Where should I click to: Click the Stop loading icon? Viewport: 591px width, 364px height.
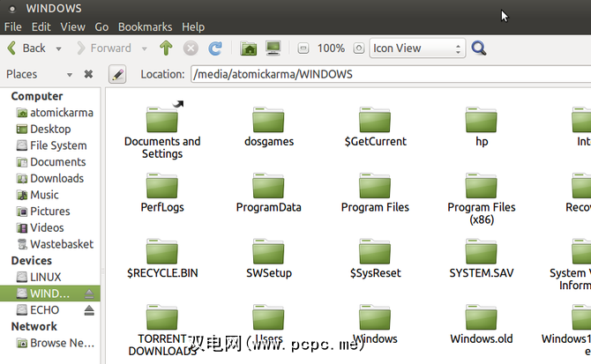coord(191,48)
